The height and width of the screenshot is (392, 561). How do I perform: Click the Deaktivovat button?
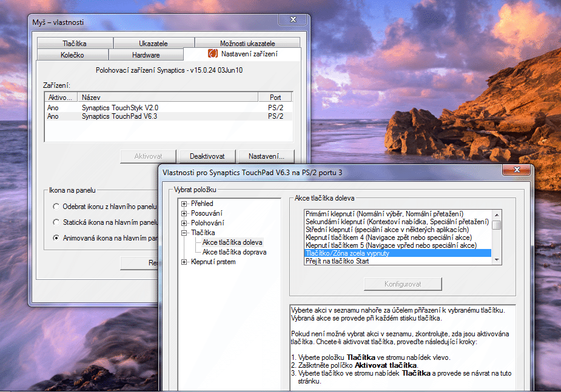point(207,156)
